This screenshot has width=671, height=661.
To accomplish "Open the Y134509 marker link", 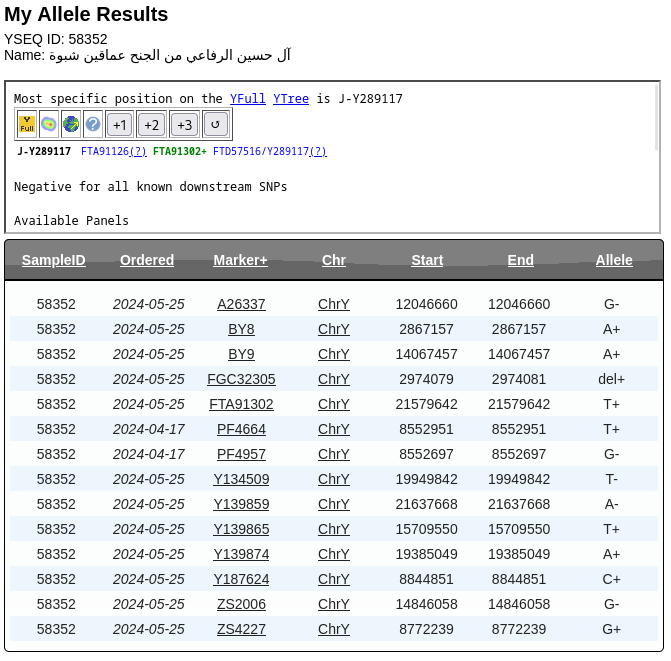I will tap(241, 479).
